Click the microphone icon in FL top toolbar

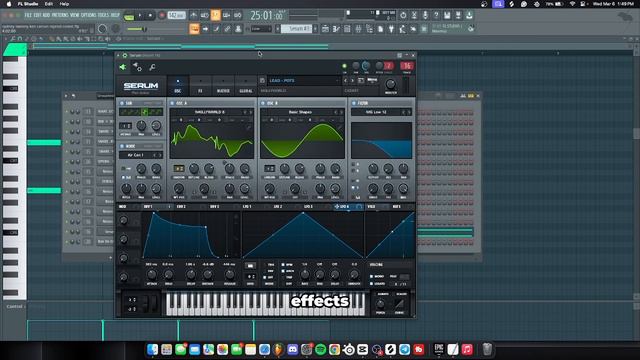click(425, 15)
